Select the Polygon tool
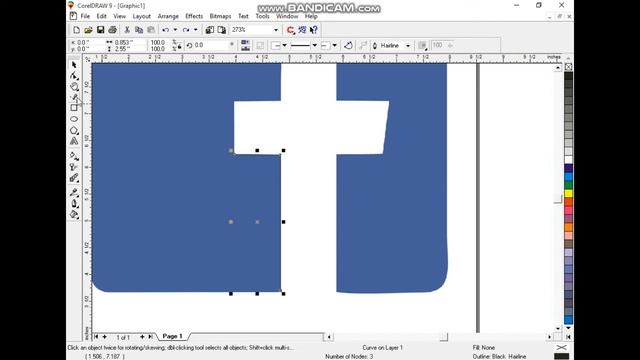 [74, 131]
